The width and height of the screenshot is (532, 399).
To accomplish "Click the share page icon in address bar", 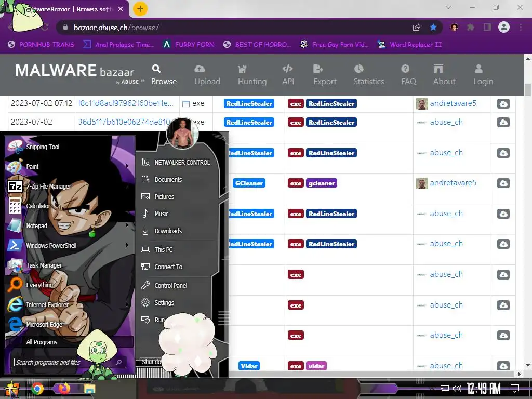I will pos(417,28).
